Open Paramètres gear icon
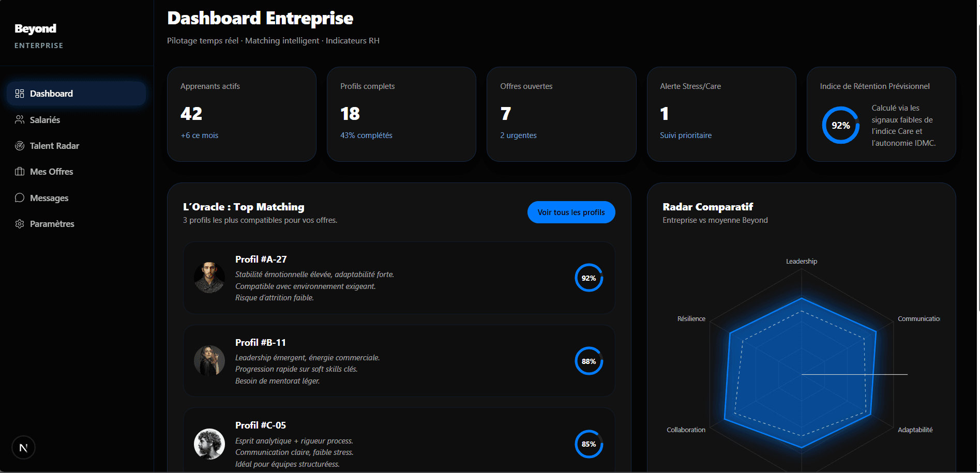The height and width of the screenshot is (473, 980). point(20,223)
